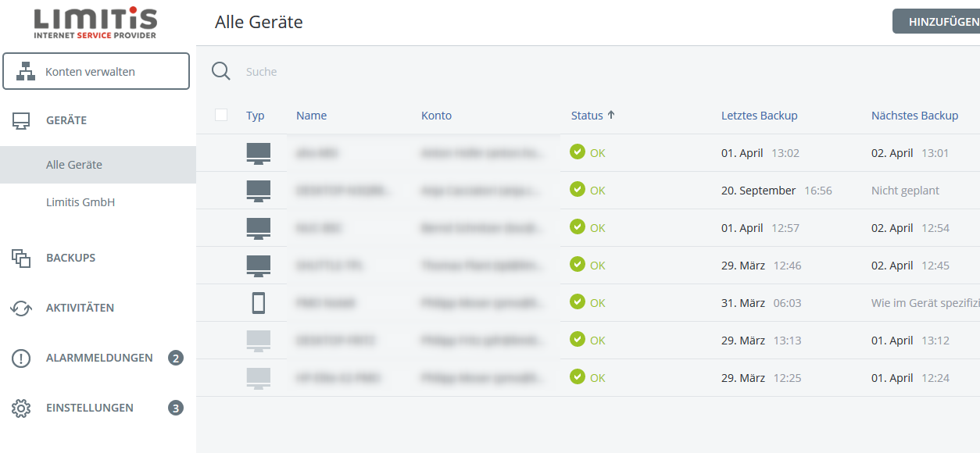Sort devices by Nächstes Backup column
980x453 pixels.
point(914,116)
